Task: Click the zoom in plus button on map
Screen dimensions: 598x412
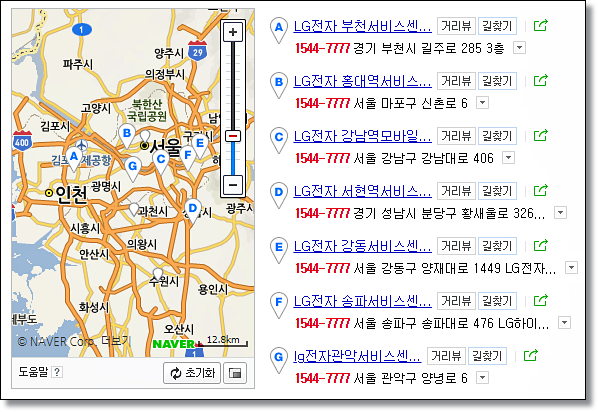Action: (233, 32)
